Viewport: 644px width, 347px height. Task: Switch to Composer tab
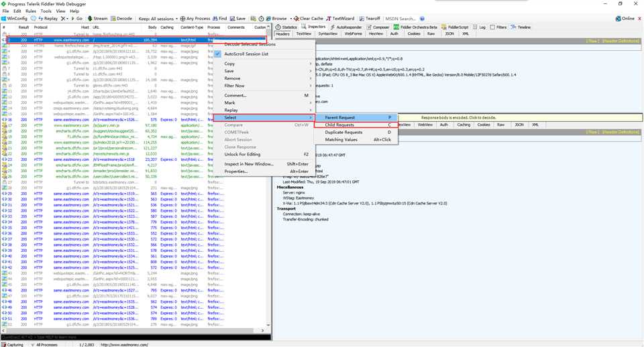tap(378, 27)
